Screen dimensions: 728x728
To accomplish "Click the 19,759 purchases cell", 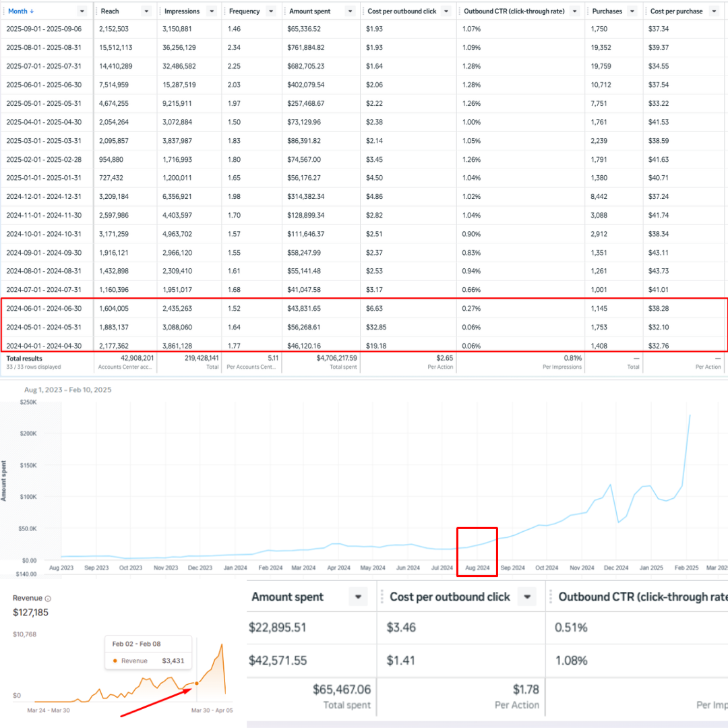I will [x=602, y=66].
